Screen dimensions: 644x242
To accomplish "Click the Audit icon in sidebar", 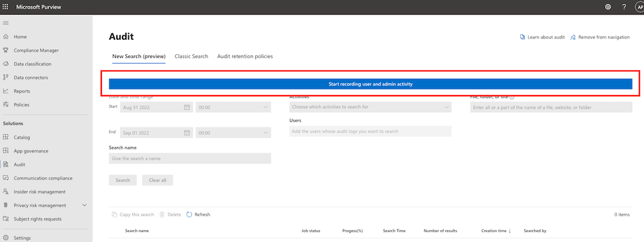I will click(x=6, y=164).
